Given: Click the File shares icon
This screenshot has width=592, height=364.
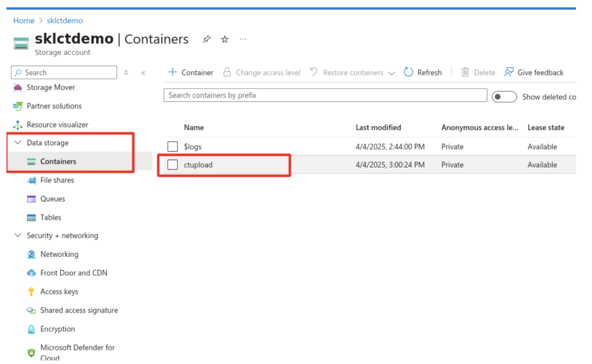Looking at the screenshot, I should point(31,180).
